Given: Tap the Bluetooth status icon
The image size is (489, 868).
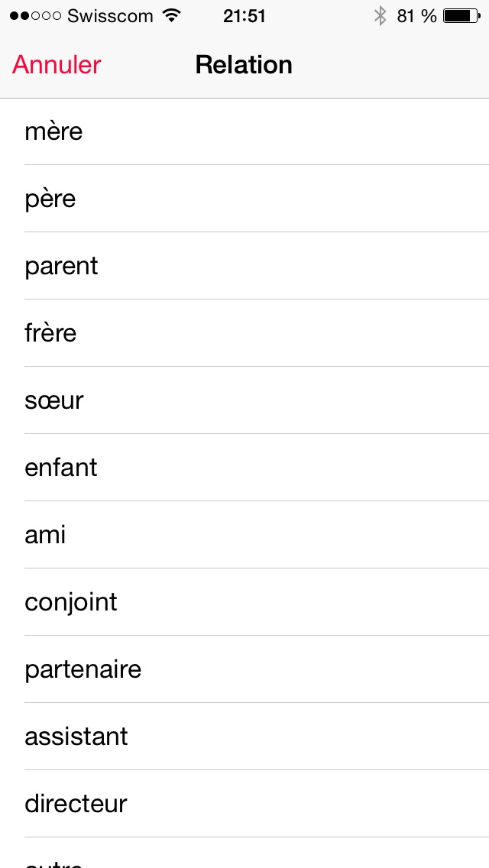Looking at the screenshot, I should [380, 15].
